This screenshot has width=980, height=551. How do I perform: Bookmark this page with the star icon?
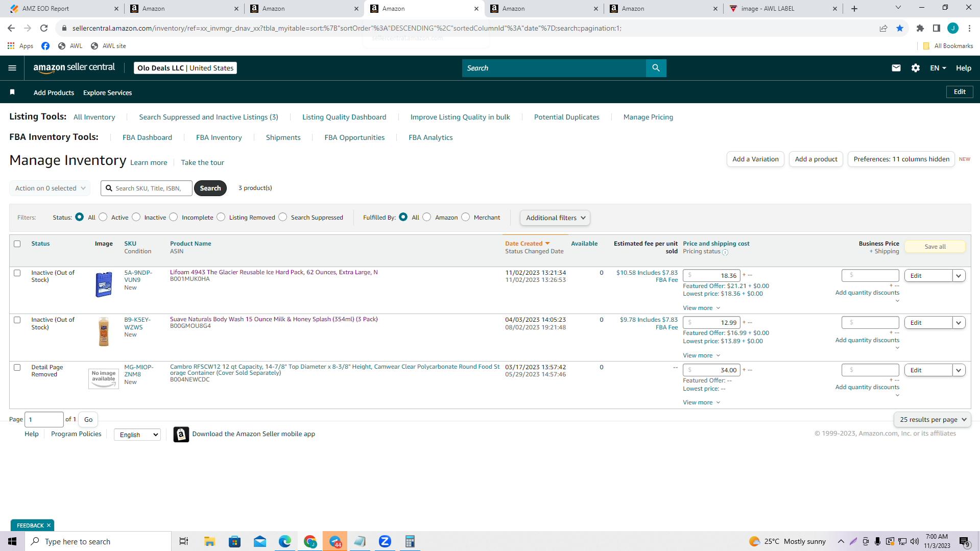click(900, 28)
